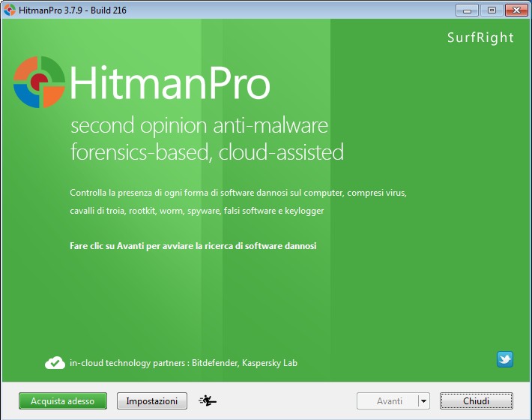
Task: Click the 'Controlla la presenza' description line
Action: 238,193
